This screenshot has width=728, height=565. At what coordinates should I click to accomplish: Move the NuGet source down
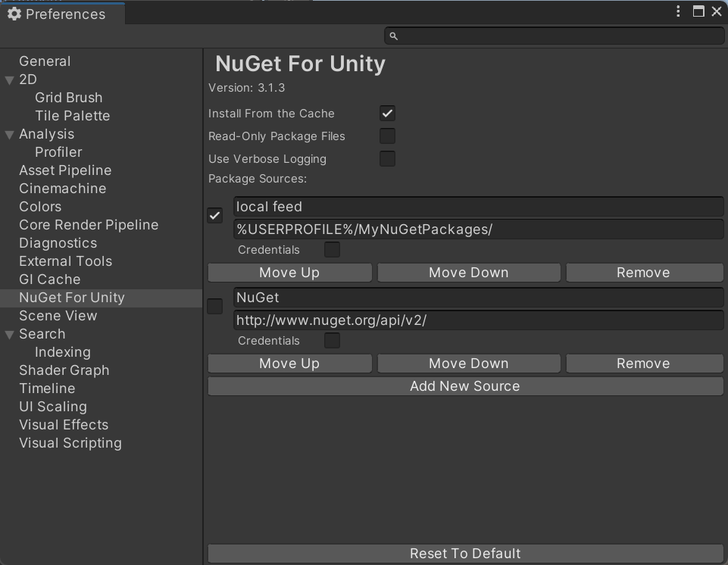click(x=468, y=363)
